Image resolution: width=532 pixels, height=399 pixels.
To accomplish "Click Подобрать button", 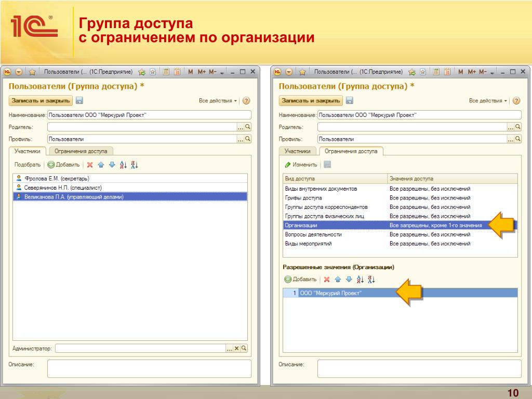I will pos(27,165).
